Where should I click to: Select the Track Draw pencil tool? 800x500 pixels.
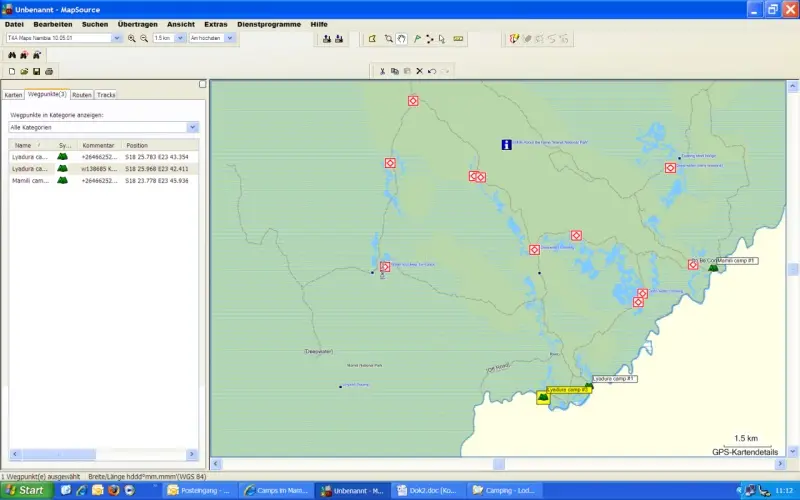(x=514, y=39)
